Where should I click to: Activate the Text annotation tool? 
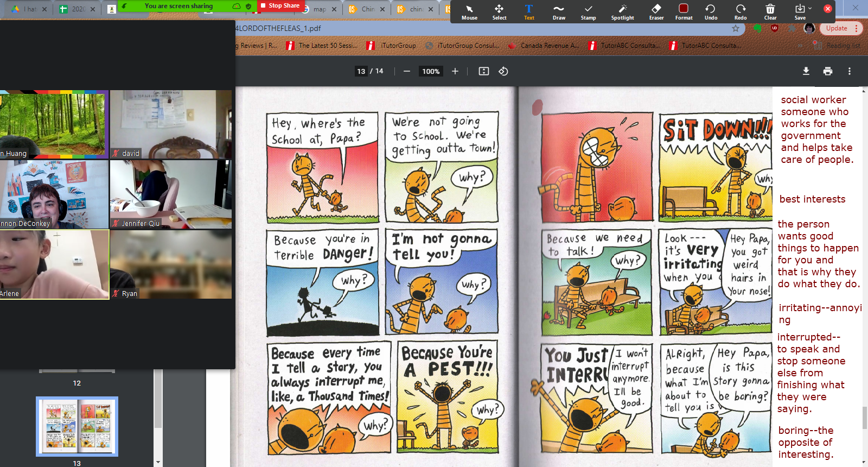pos(529,11)
